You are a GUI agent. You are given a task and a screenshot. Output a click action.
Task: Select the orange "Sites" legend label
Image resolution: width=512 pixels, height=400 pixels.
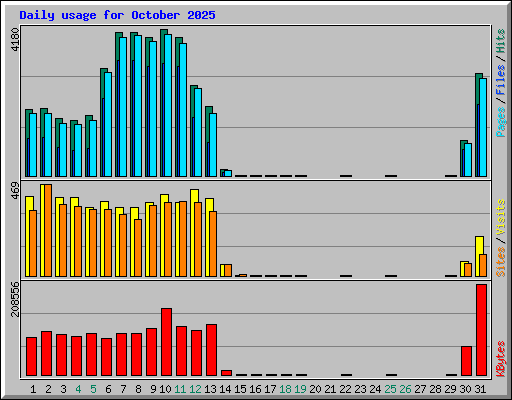pos(501,262)
